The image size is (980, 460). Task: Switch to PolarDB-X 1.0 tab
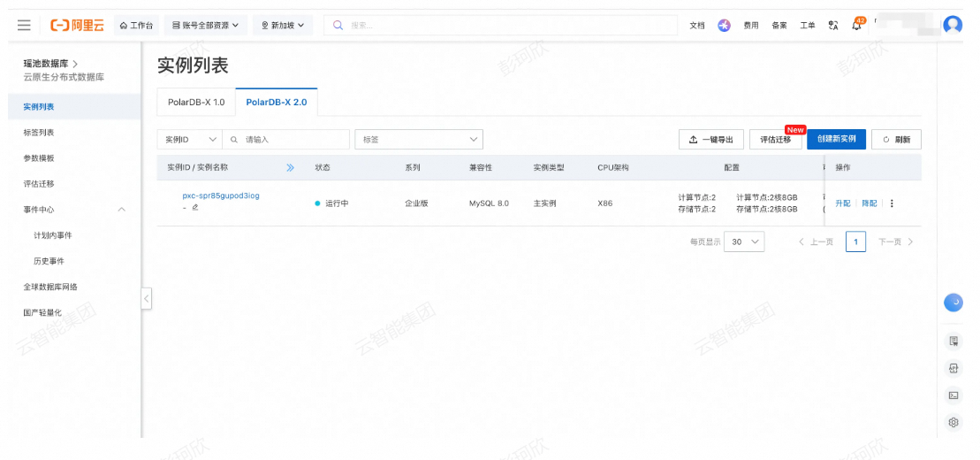point(195,102)
